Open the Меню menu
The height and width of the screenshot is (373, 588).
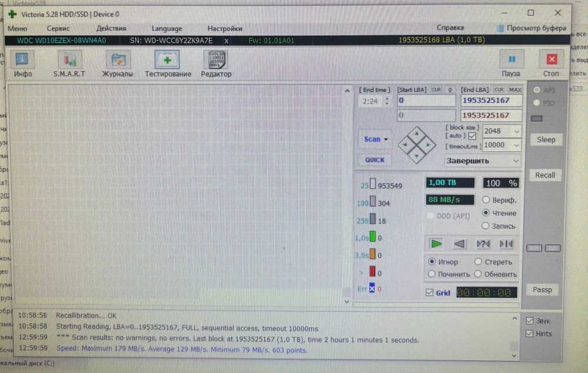point(17,28)
